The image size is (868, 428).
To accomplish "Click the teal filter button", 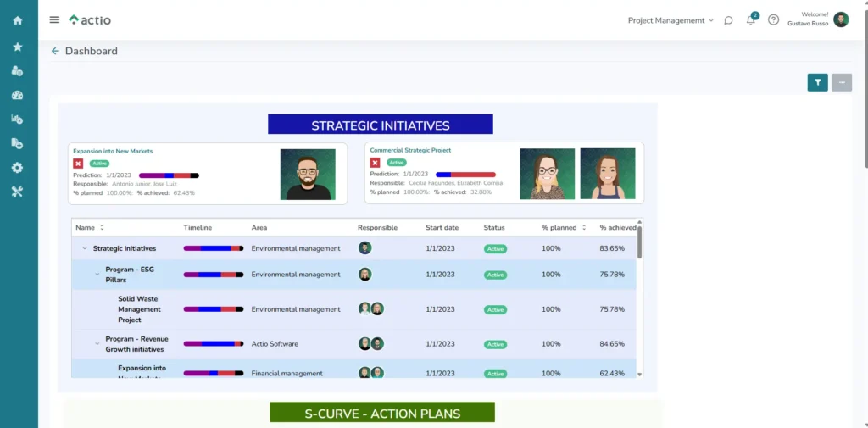I will click(817, 82).
